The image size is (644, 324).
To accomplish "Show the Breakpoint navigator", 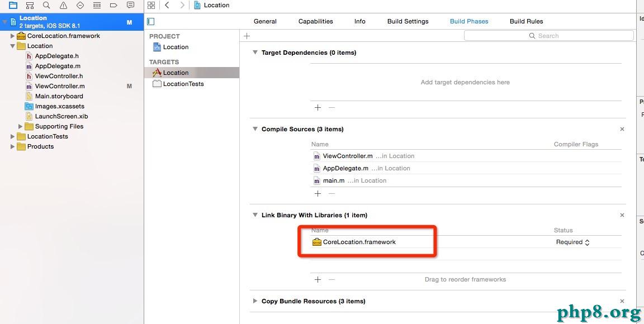I will [x=113, y=5].
